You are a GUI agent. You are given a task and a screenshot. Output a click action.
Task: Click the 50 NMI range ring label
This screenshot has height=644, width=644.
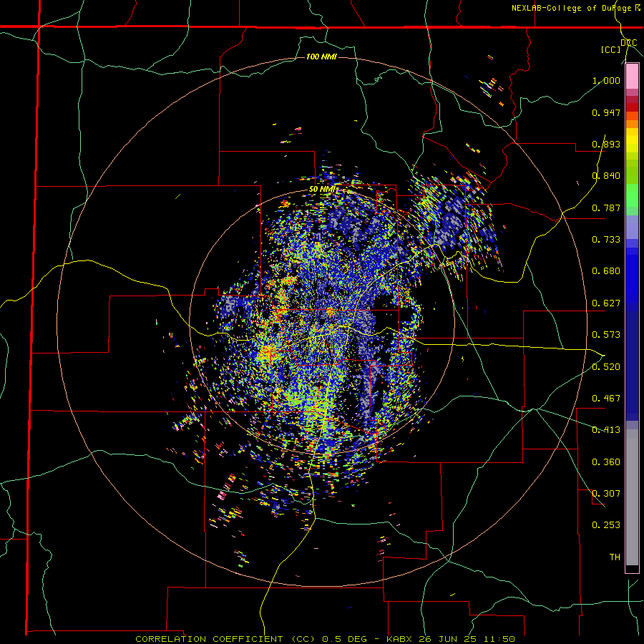(322, 190)
